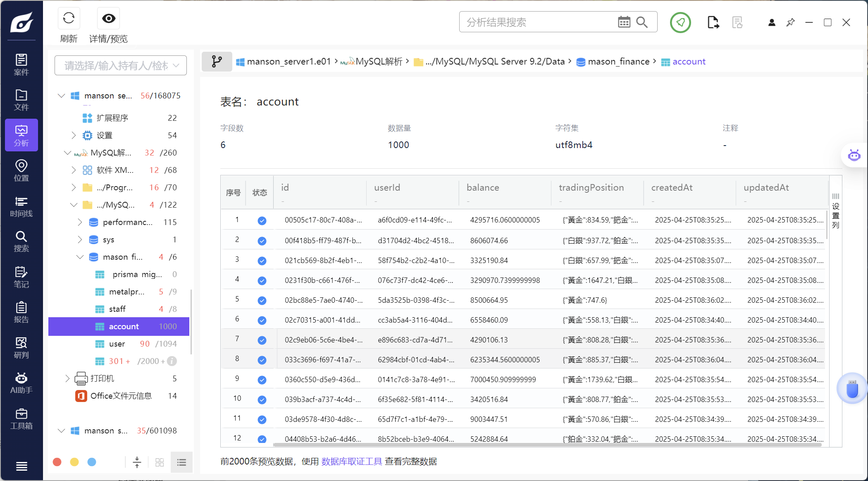Click the search magnifier icon
868x481 pixels.
(x=642, y=22)
